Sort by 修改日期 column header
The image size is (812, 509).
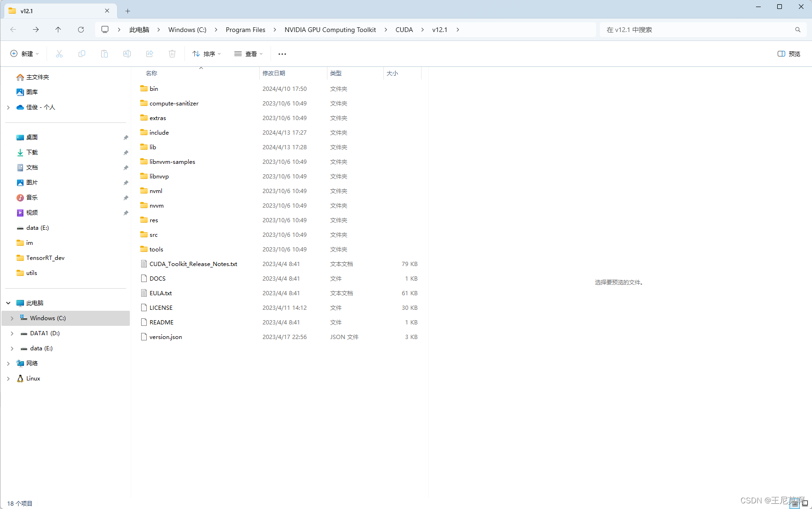(274, 73)
